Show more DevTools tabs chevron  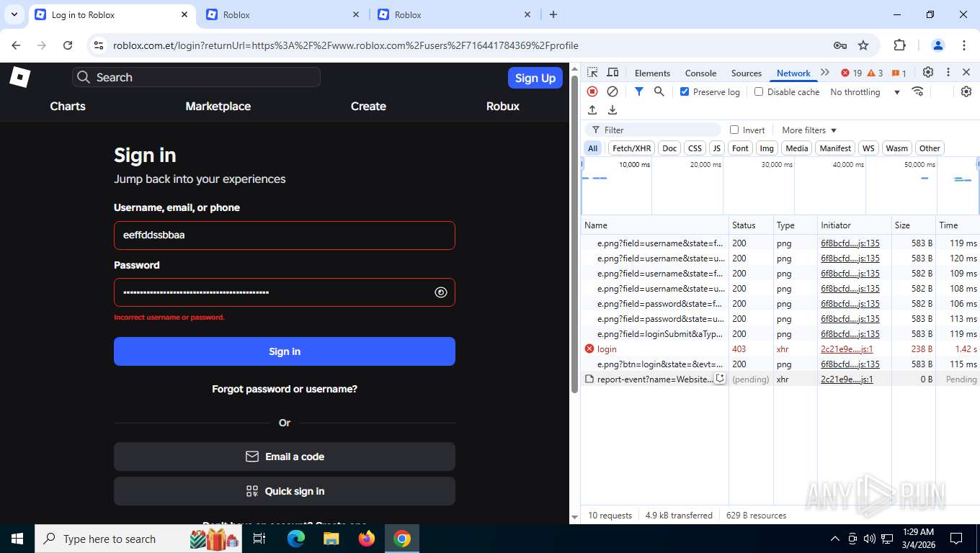(825, 73)
